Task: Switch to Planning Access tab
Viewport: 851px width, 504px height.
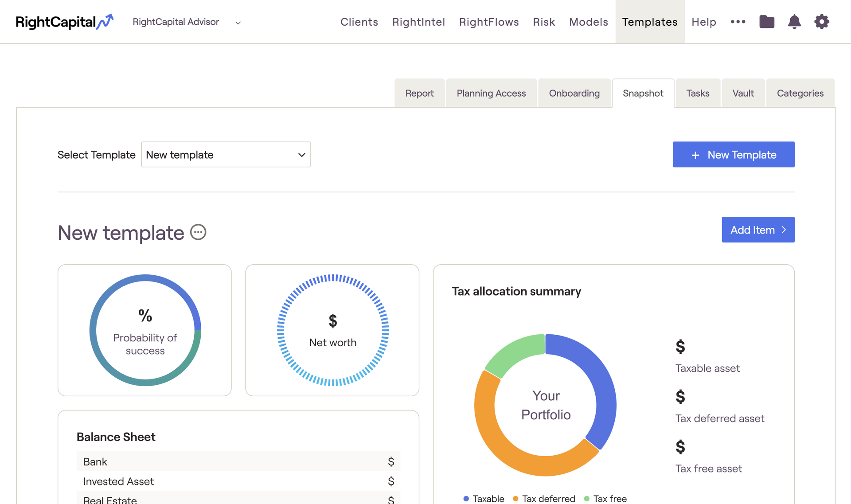Action: (491, 93)
